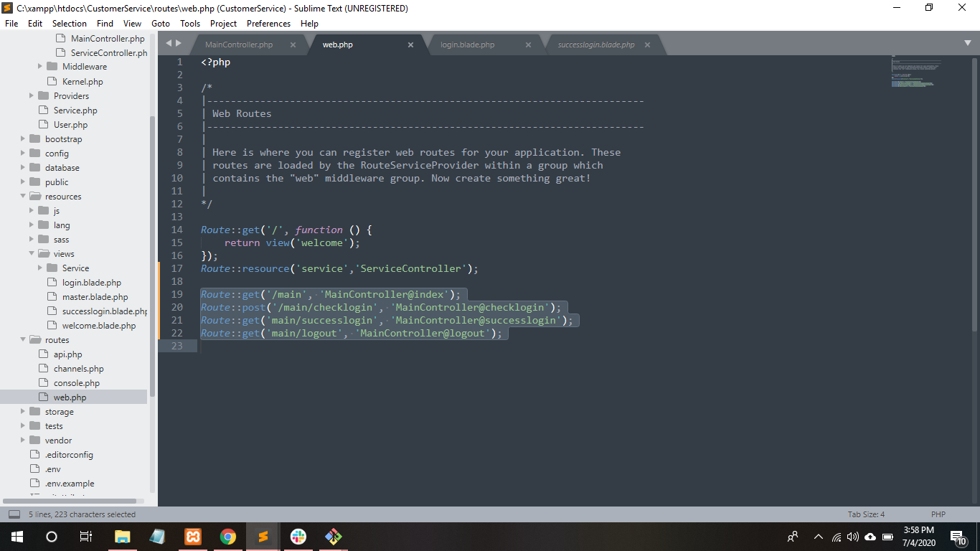Image resolution: width=980 pixels, height=551 pixels.
Task: Close the login.blade.php tab
Action: tap(528, 44)
